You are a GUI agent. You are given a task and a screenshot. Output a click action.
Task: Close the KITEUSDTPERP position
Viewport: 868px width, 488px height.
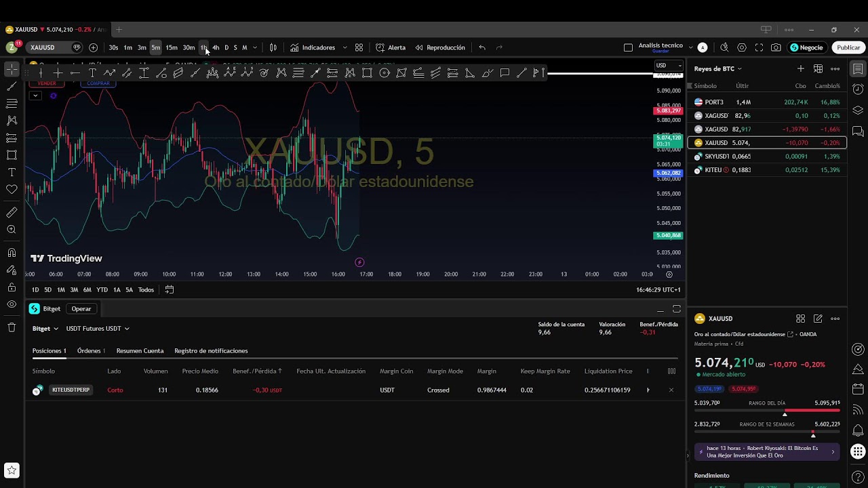click(x=671, y=390)
